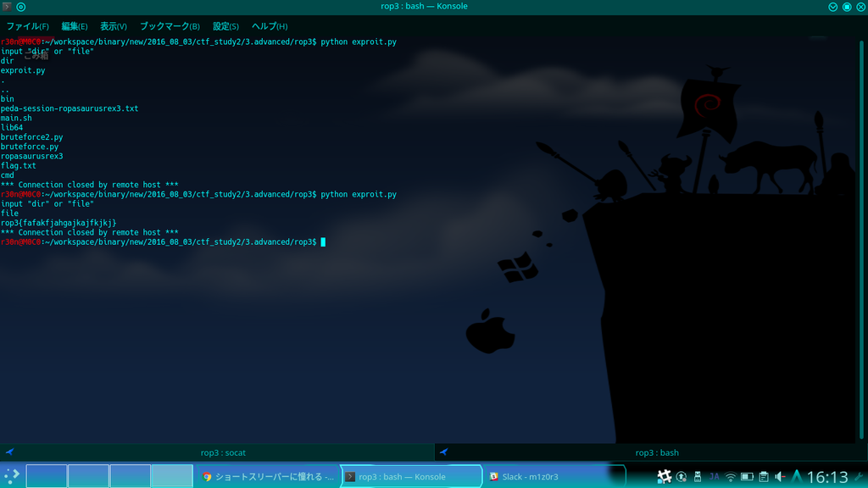This screenshot has height=488, width=868.
Task: Switch to the second virtual desktop
Action: tap(88, 476)
